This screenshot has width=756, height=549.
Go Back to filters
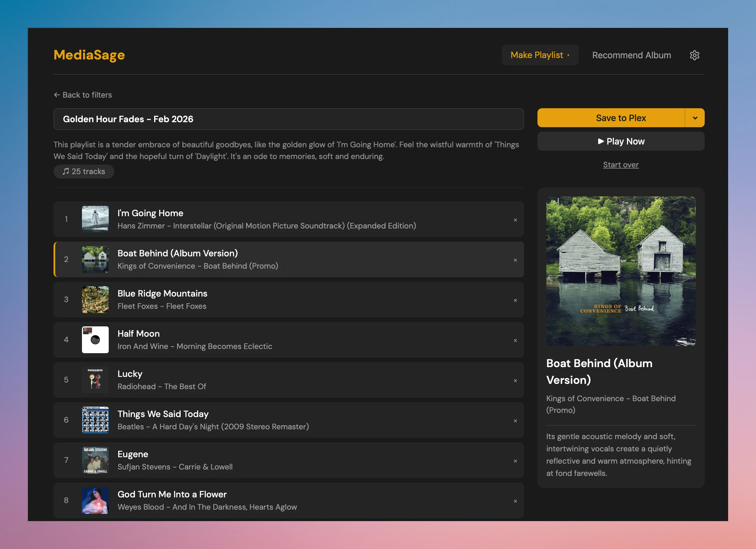click(x=83, y=95)
